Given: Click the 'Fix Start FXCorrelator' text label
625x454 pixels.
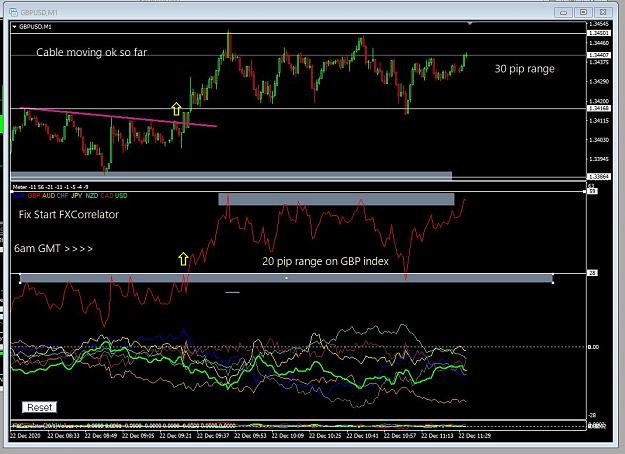Looking at the screenshot, I should pyautogui.click(x=69, y=214).
